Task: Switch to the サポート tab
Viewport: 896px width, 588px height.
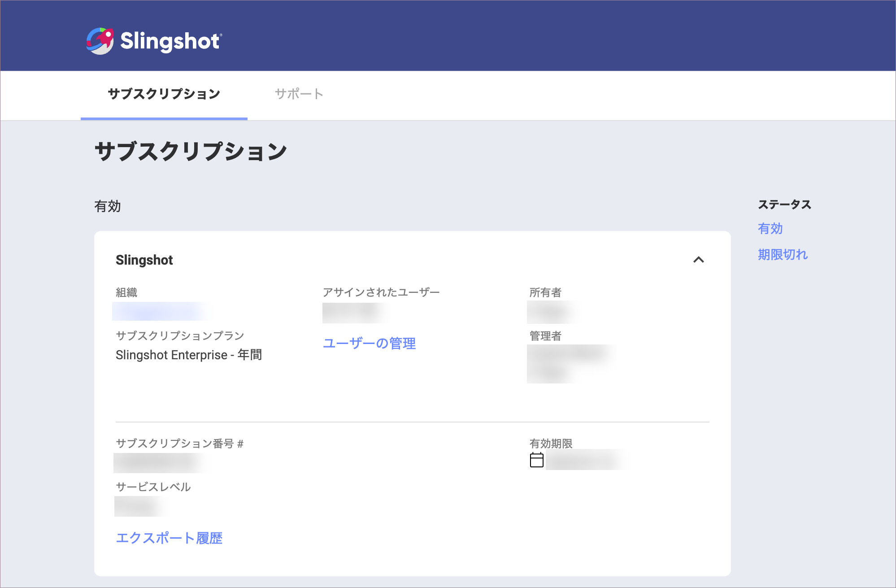Action: (299, 94)
